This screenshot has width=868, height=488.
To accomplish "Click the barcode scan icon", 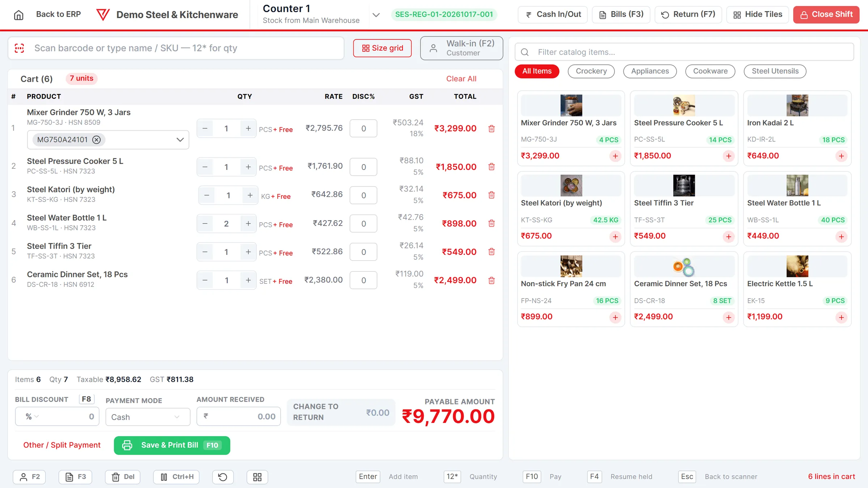I will point(20,48).
